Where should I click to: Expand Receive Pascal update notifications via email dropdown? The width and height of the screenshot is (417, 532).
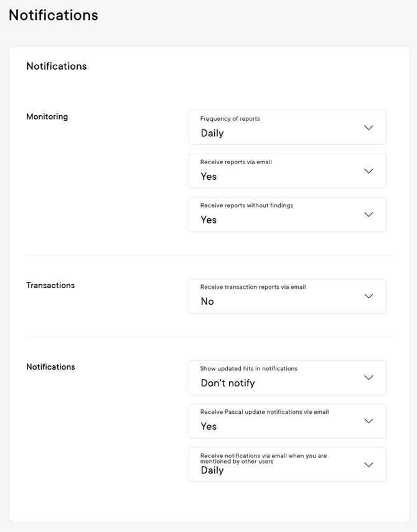point(286,421)
